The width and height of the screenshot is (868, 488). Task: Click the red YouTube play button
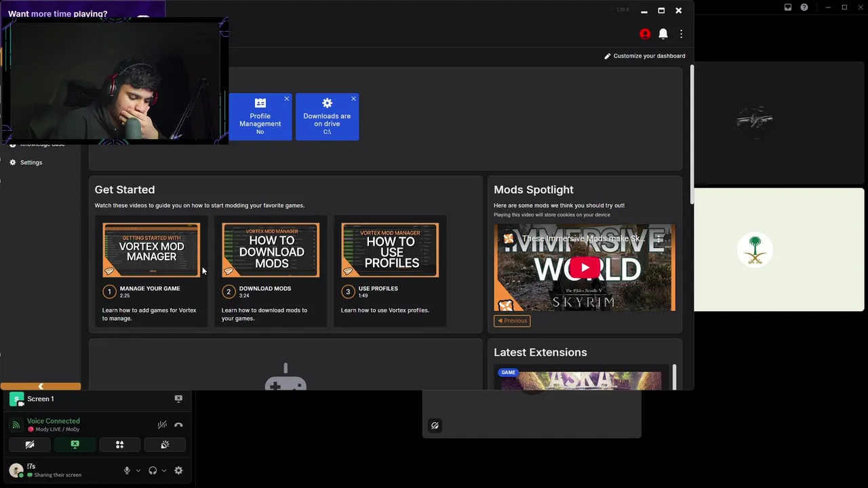tap(585, 268)
